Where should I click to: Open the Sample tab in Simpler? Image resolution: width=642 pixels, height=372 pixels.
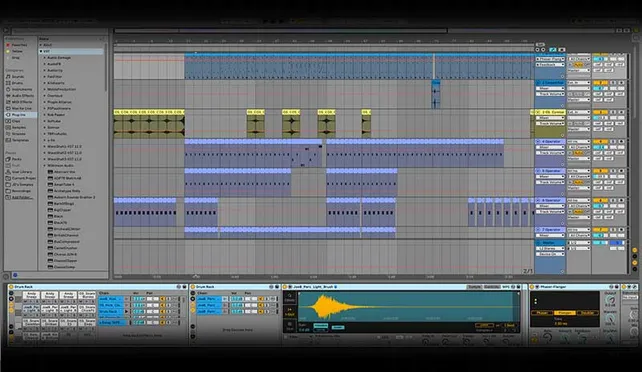tap(474, 287)
